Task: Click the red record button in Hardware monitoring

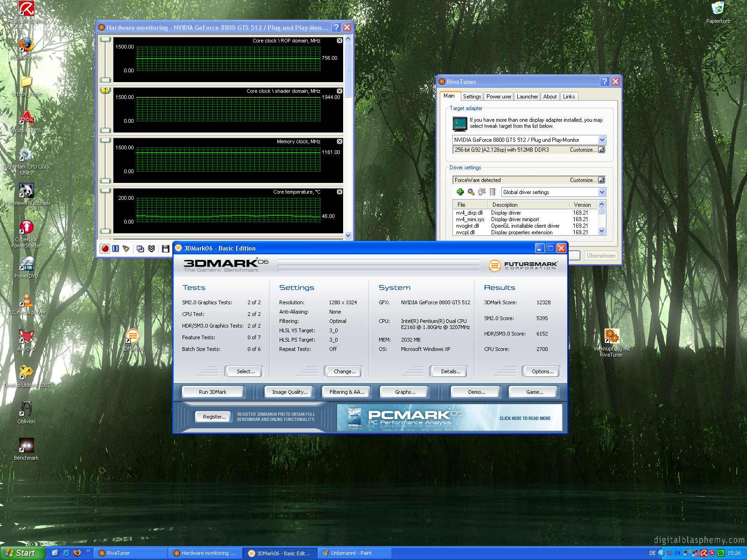Action: (x=105, y=249)
